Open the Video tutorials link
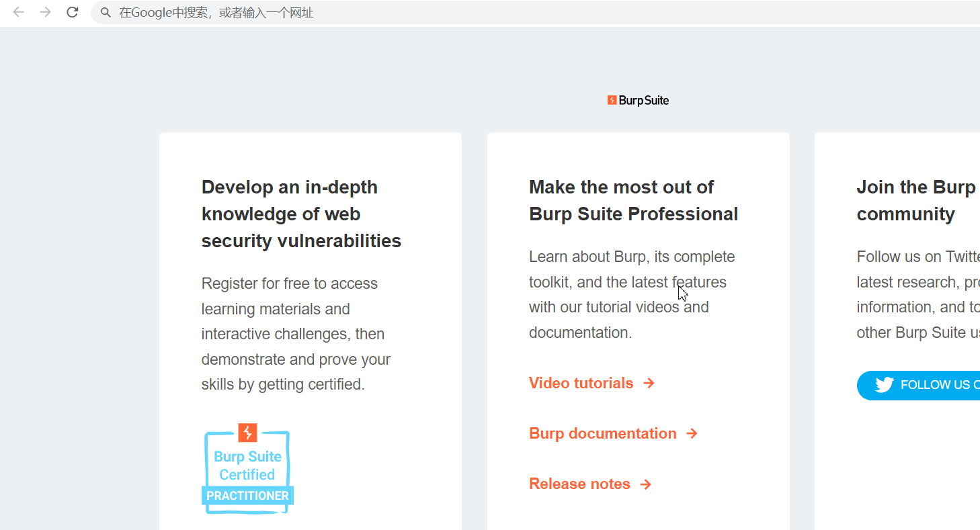 coord(581,383)
